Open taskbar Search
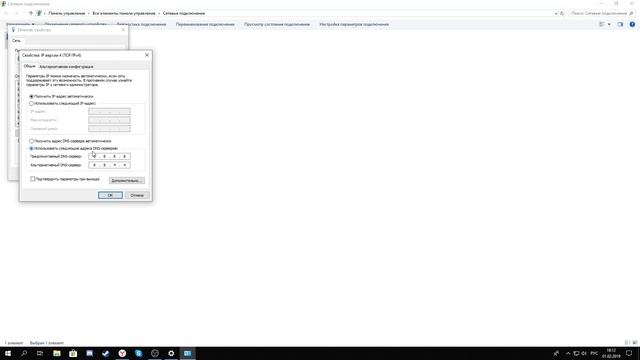The height and width of the screenshot is (360, 640). coord(24,353)
